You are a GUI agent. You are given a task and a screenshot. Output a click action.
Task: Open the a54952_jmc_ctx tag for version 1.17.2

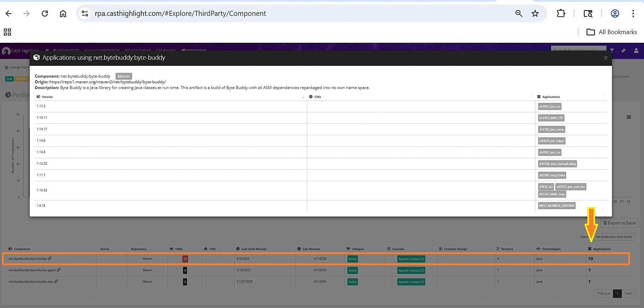[x=550, y=107]
